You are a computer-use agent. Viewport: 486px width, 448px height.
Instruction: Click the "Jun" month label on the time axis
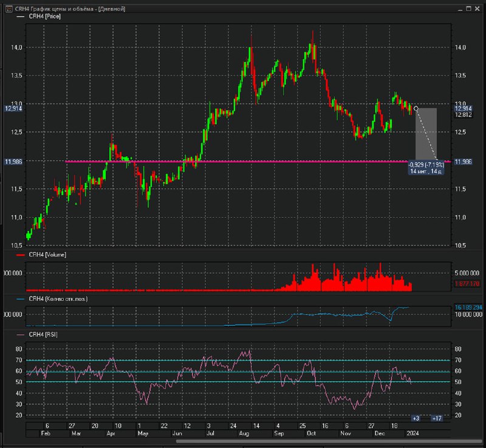click(177, 433)
